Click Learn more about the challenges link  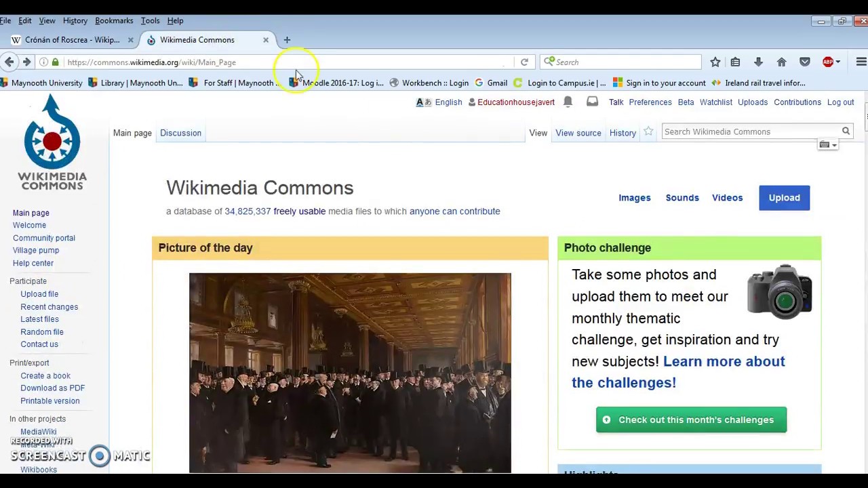678,372
